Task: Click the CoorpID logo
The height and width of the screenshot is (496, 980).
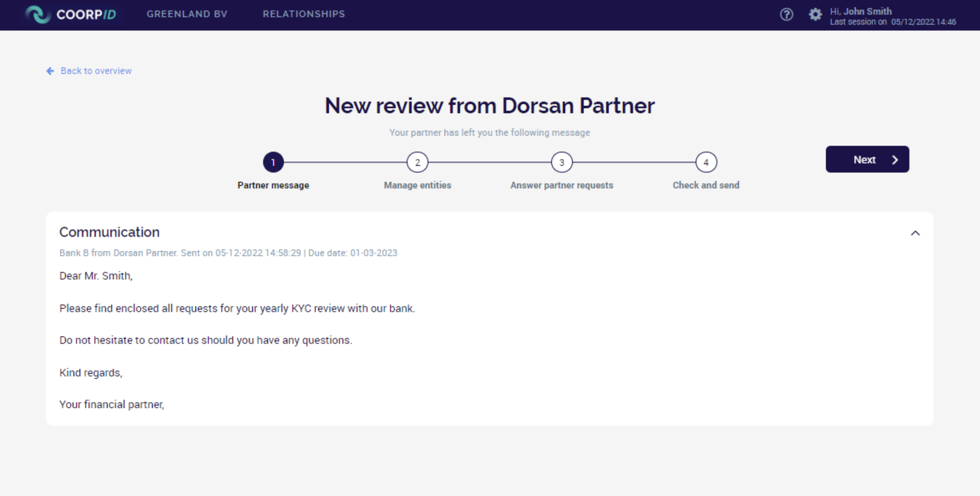Action: pyautogui.click(x=71, y=14)
